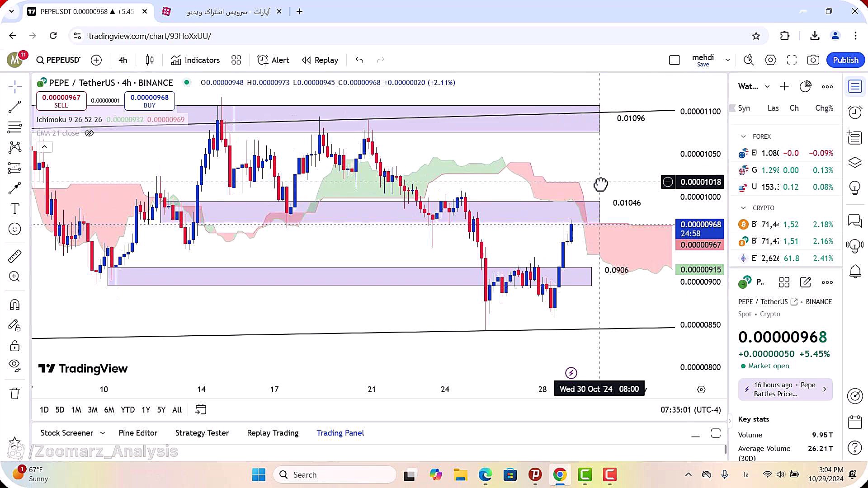The width and height of the screenshot is (868, 488).
Task: Open the notifications bell panel
Action: [855, 272]
